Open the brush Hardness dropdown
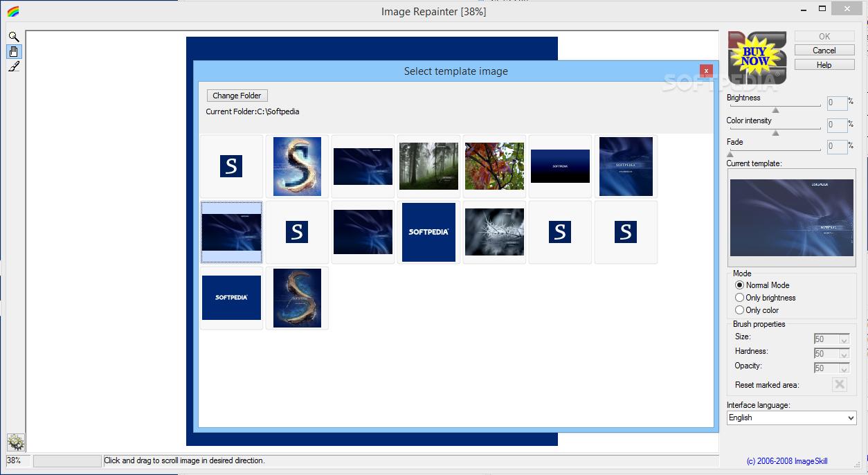 point(844,354)
